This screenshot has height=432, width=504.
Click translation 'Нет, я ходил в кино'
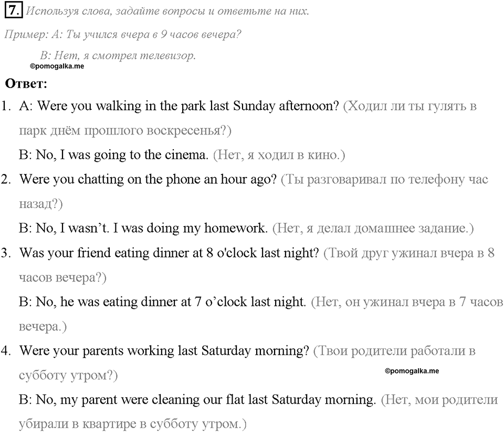[279, 156]
